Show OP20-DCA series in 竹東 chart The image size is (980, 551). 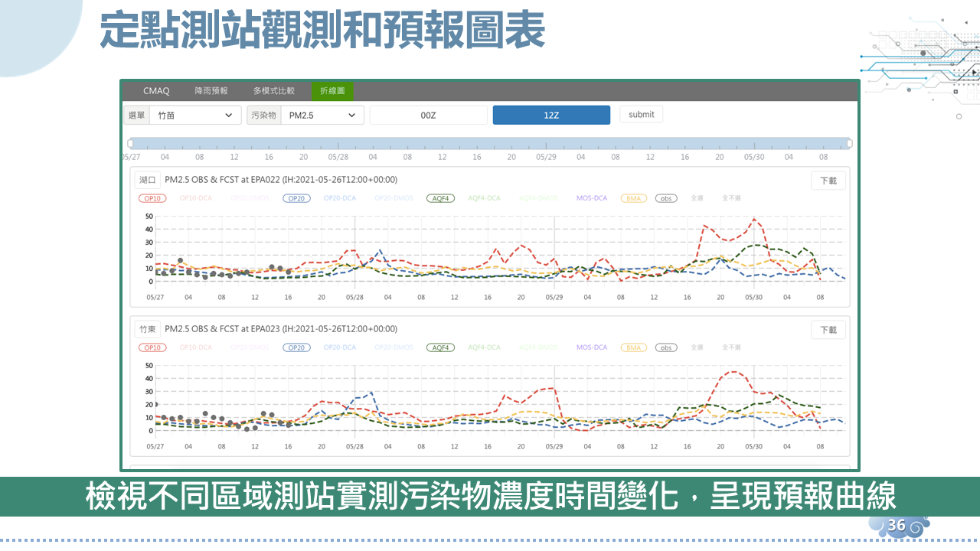click(x=339, y=347)
